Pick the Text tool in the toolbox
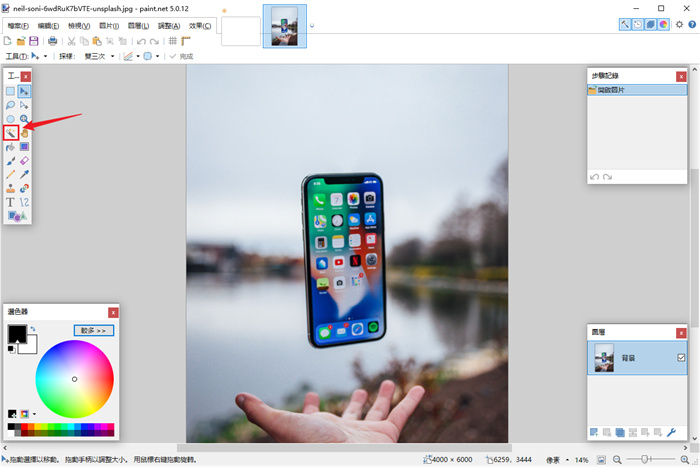The image size is (700, 467). tap(10, 202)
